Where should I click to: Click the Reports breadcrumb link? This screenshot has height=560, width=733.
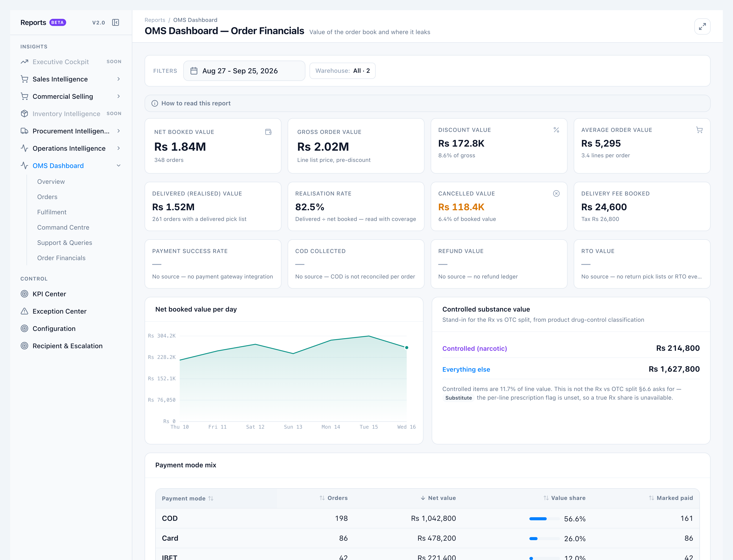pyautogui.click(x=155, y=20)
